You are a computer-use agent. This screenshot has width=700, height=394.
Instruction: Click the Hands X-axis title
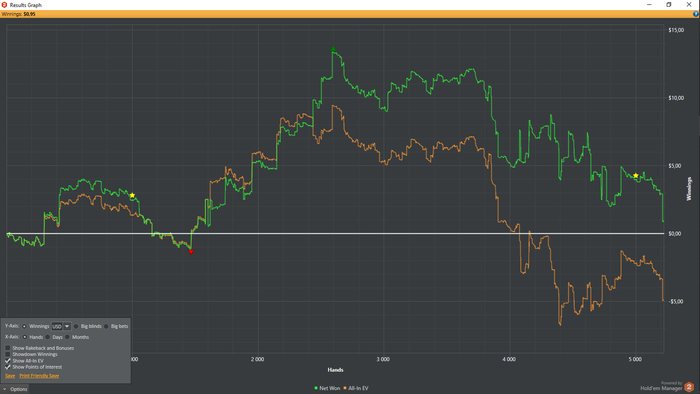[x=335, y=369]
